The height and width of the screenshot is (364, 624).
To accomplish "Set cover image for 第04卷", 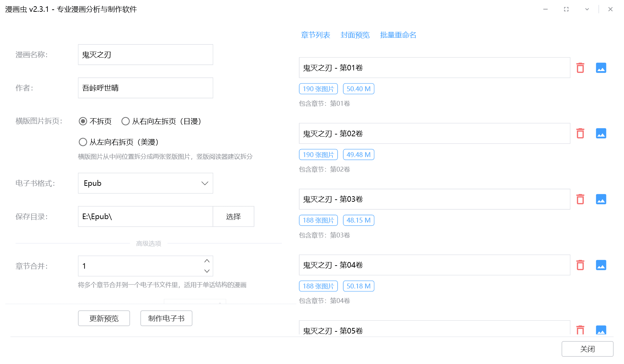I will click(601, 265).
